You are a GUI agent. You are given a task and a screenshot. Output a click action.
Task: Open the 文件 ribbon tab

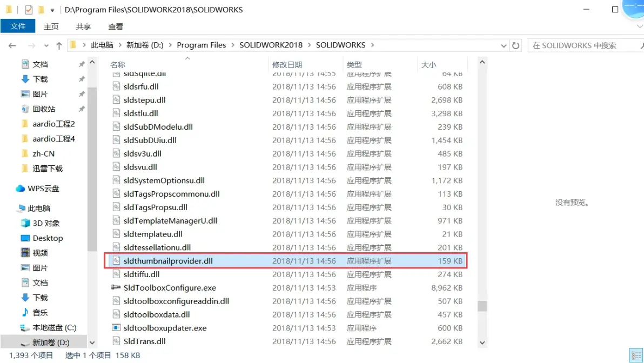pyautogui.click(x=18, y=26)
